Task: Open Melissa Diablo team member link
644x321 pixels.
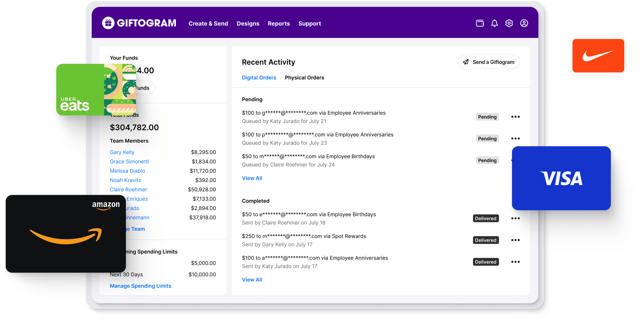Action: (x=127, y=171)
